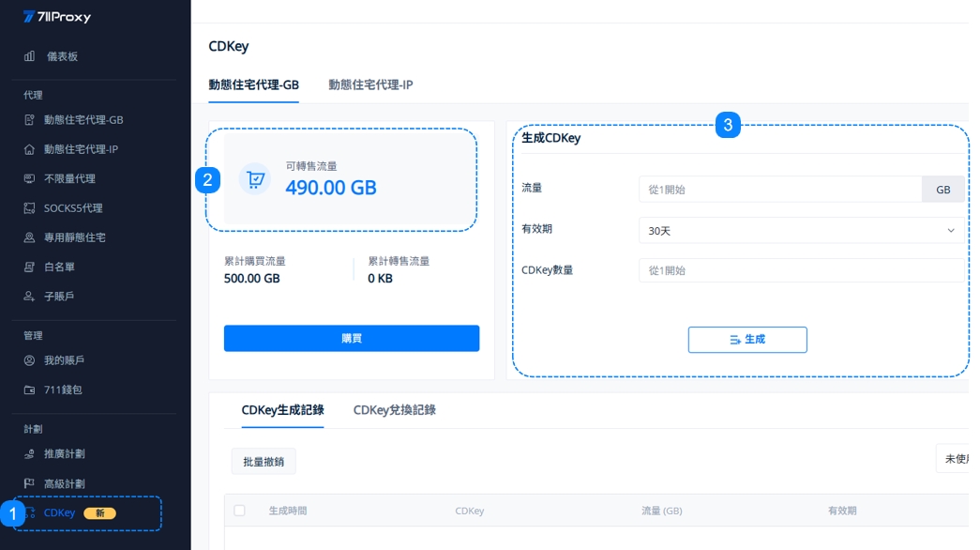Switch to the 動態住宅代理-IP tab
The width and height of the screenshot is (980, 550).
point(370,84)
